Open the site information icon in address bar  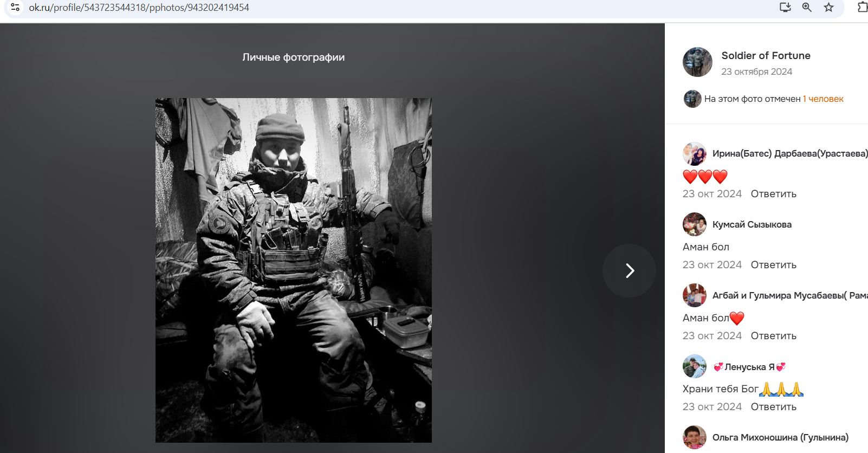tap(15, 8)
